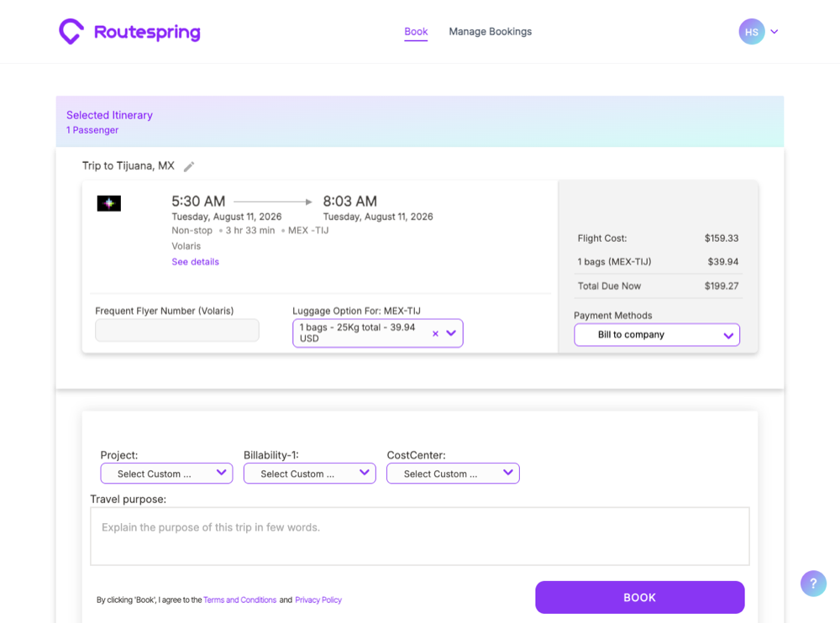Clear the selected luggage option with X

coord(435,333)
